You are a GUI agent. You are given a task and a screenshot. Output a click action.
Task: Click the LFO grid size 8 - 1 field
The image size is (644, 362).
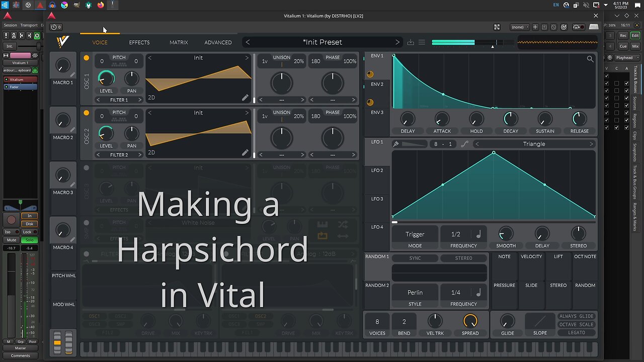443,144
